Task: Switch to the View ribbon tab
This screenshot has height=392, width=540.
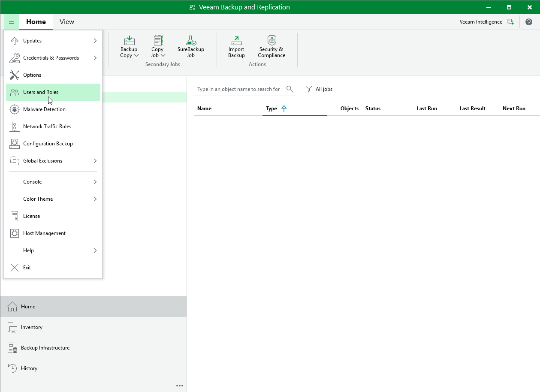Action: (67, 22)
